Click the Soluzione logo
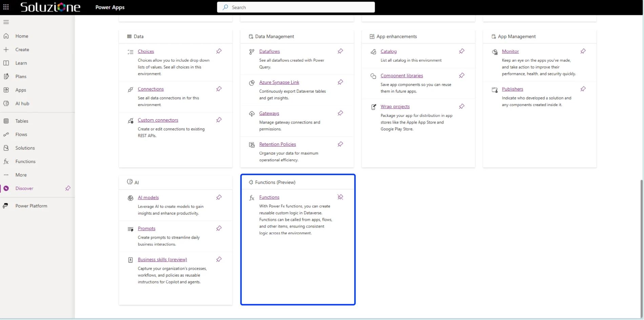The image size is (644, 320). 51,7
